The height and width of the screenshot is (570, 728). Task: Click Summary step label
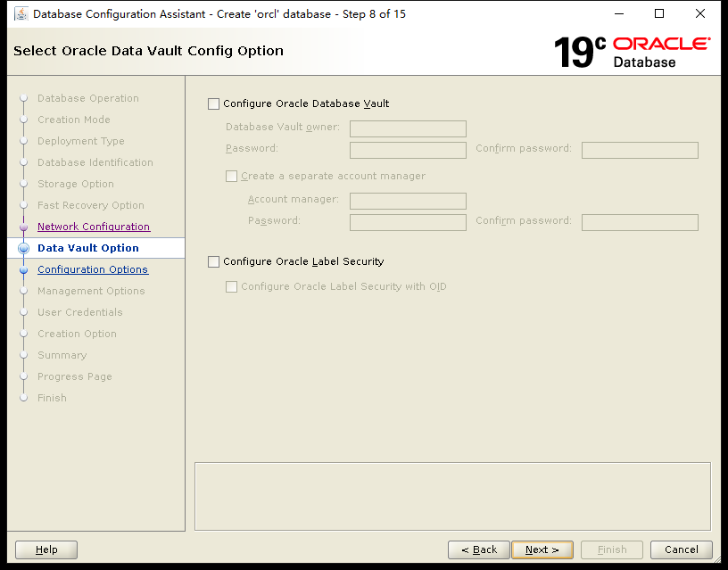click(62, 355)
